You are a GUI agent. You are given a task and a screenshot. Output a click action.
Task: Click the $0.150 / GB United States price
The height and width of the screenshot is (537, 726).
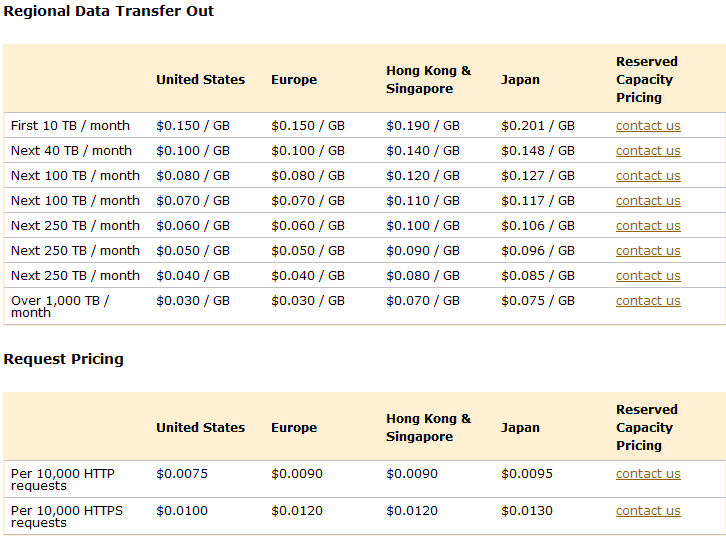pyautogui.click(x=193, y=125)
